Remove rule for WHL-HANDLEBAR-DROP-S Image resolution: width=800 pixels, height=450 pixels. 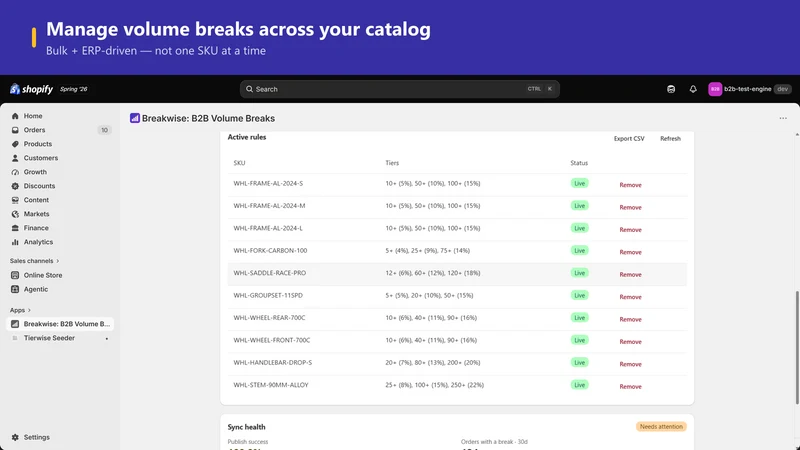[x=631, y=364]
